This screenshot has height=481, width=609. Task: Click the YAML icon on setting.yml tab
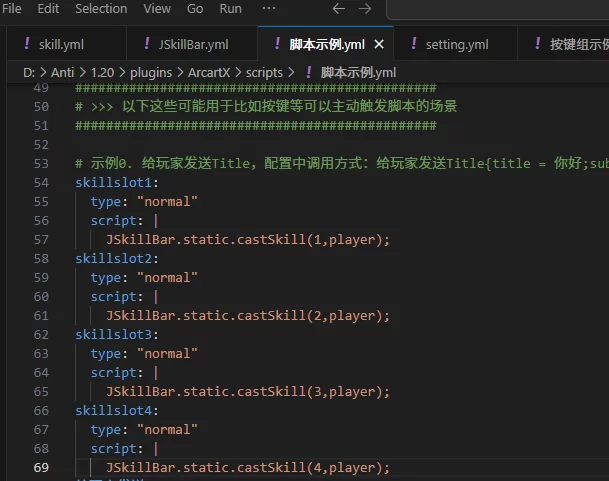coord(414,44)
